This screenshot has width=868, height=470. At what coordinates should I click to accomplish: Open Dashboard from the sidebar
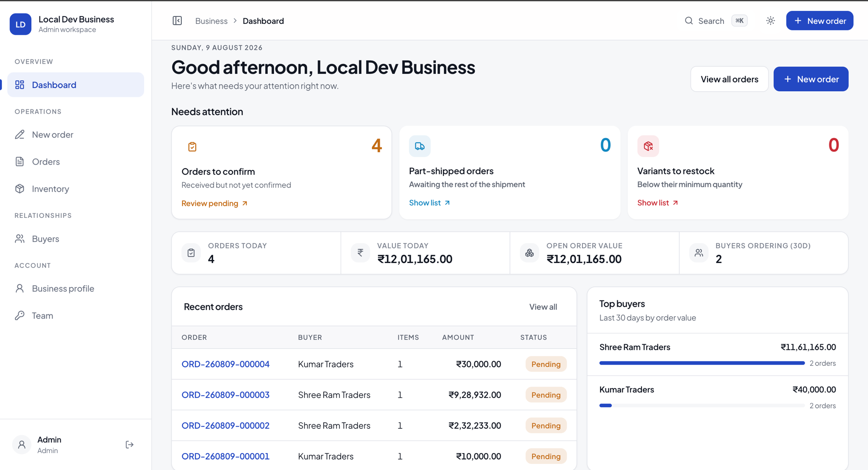[x=76, y=85]
